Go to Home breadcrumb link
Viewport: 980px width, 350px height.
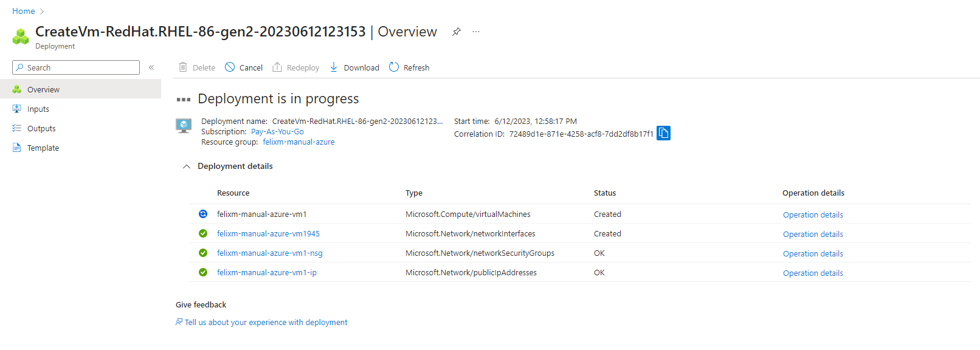[24, 11]
